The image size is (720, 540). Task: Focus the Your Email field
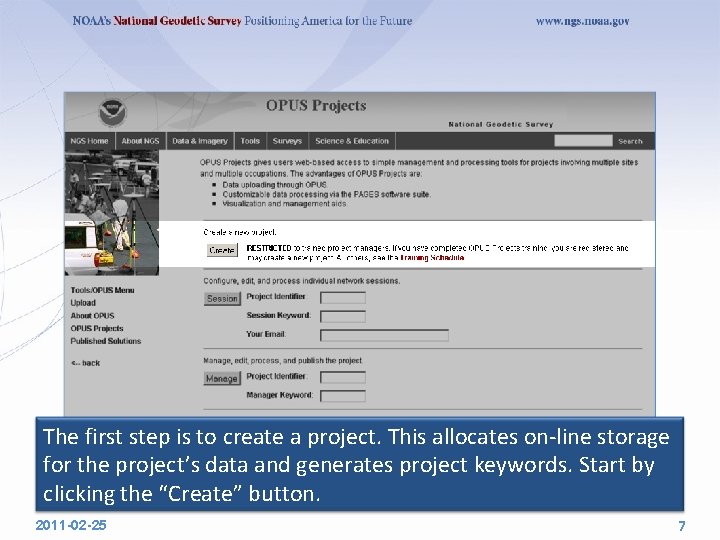pyautogui.click(x=384, y=335)
